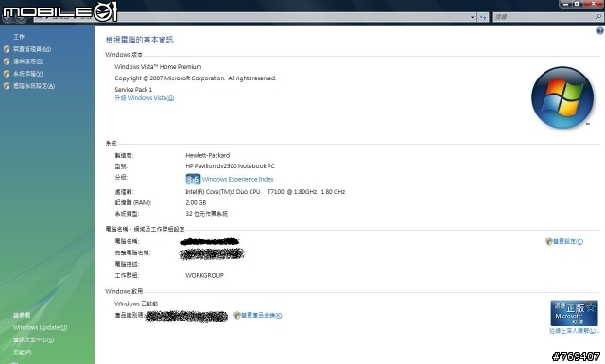The width and height of the screenshot is (605, 364).
Task: Click the 'WORKGROUP' workgroup value
Action: (x=204, y=276)
